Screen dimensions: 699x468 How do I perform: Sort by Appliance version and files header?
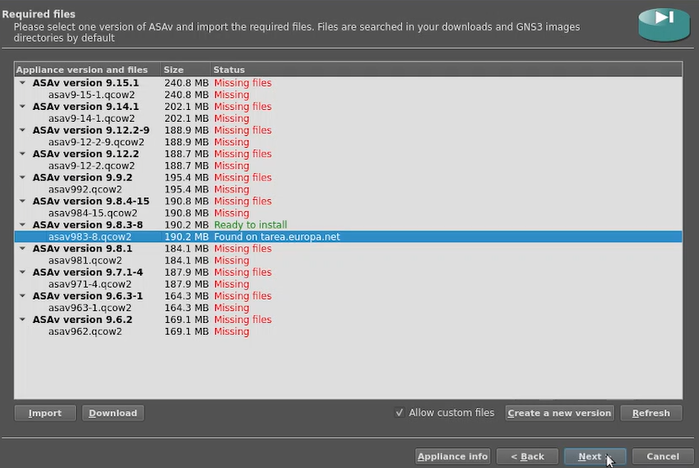click(87, 70)
